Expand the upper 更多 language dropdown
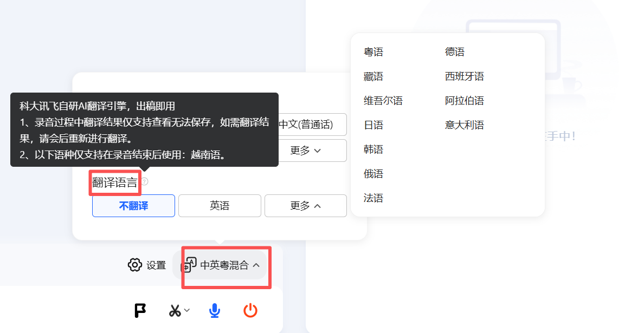Viewport: 644px width, 333px height. 306,151
